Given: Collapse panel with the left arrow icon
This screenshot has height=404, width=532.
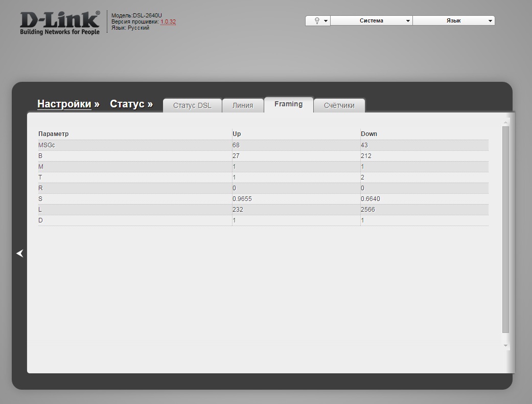Looking at the screenshot, I should click(x=20, y=253).
